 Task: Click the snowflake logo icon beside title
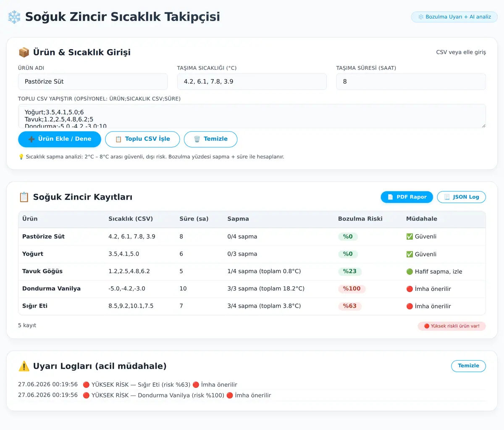pos(14,17)
